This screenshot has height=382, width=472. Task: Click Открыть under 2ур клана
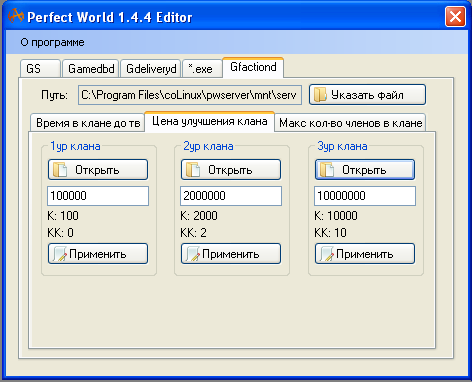tap(231, 170)
